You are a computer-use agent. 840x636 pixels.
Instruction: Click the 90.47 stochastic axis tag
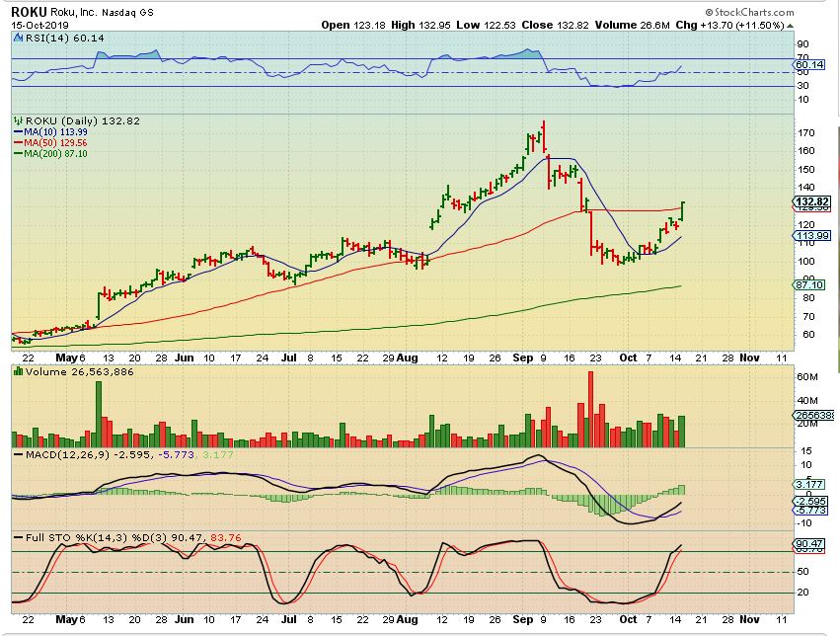pos(809,543)
